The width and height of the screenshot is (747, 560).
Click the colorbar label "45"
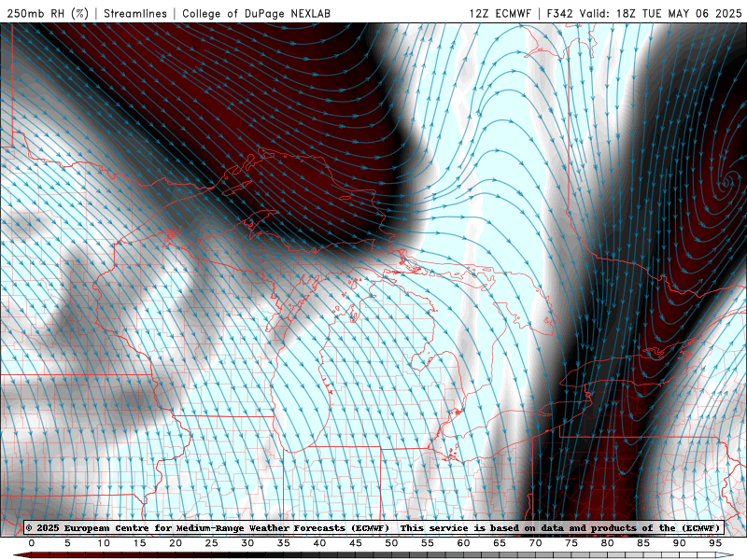(356, 543)
